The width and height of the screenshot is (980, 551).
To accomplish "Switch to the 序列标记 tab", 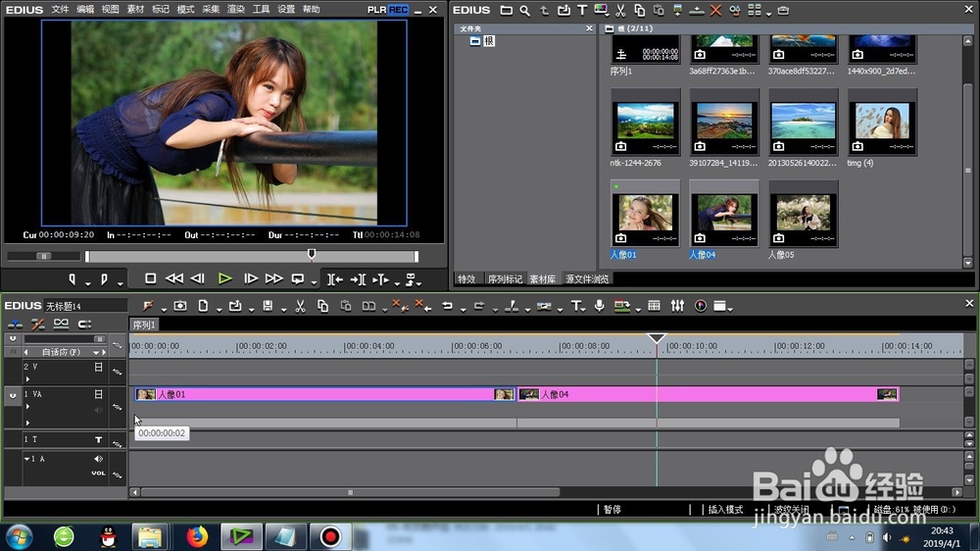I will point(505,279).
